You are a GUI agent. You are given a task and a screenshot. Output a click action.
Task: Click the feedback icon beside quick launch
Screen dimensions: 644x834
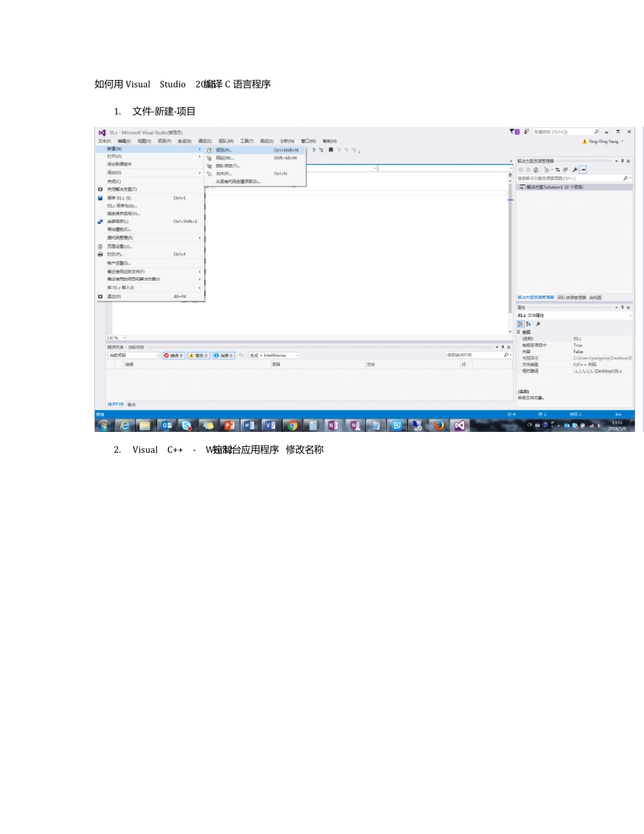point(527,132)
